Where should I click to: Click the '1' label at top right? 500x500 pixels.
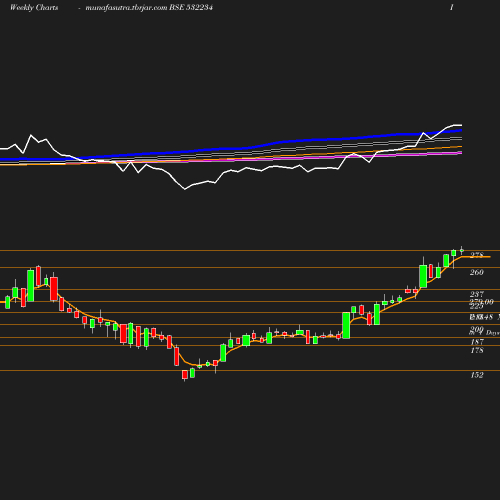tap(452, 7)
